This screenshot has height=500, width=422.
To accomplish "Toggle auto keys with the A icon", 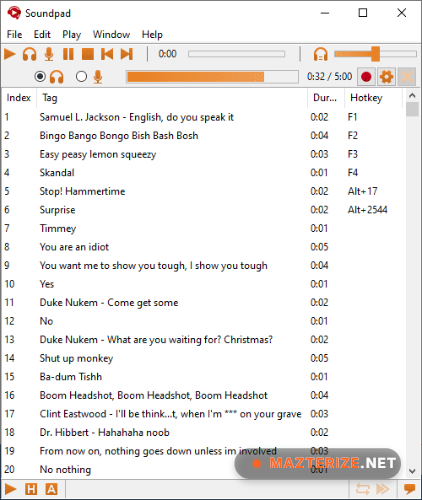I will [51, 489].
